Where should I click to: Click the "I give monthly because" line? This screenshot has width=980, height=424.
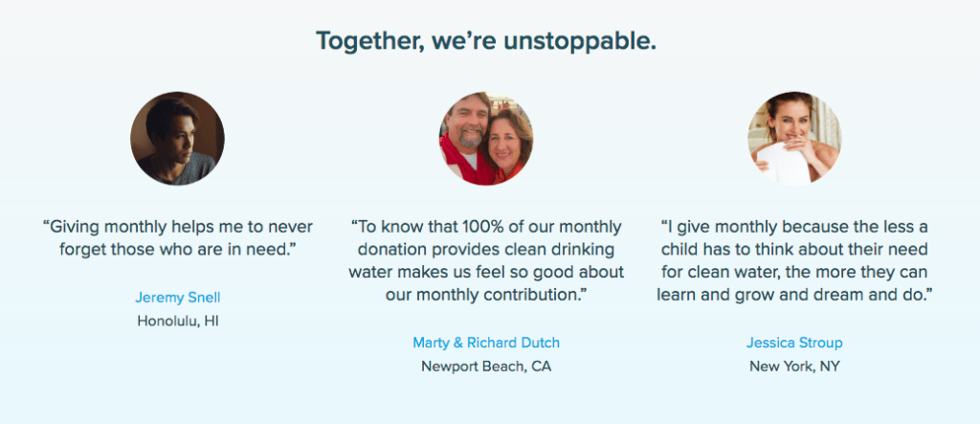pyautogui.click(x=794, y=227)
